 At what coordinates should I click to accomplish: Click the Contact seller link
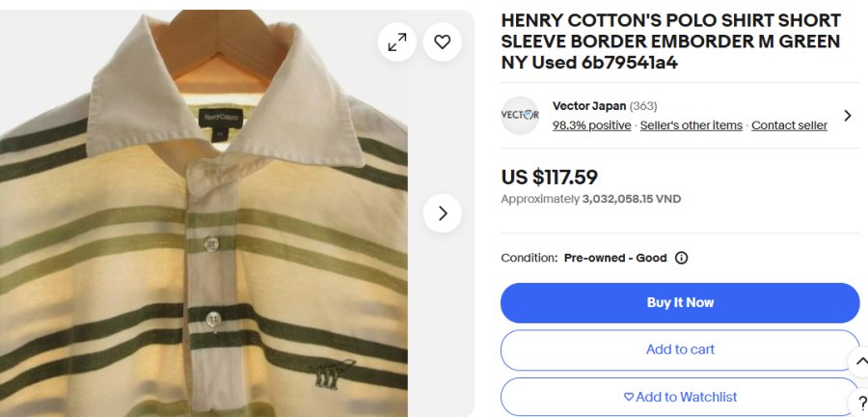click(x=789, y=125)
